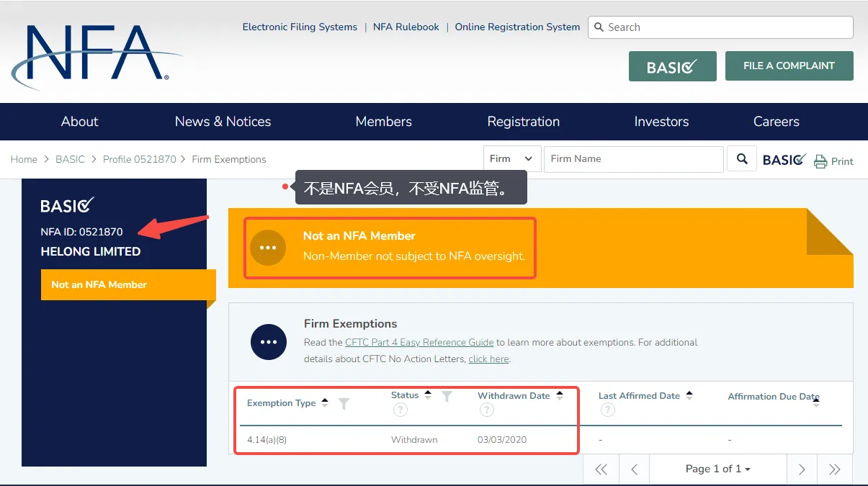Open the About menu
868x486 pixels.
coord(79,122)
